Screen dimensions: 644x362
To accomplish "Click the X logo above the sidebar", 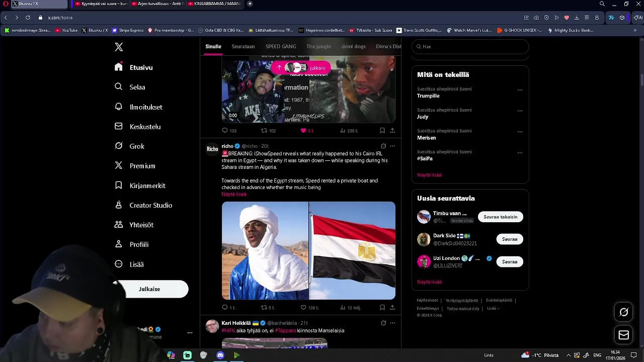I will pyautogui.click(x=119, y=47).
